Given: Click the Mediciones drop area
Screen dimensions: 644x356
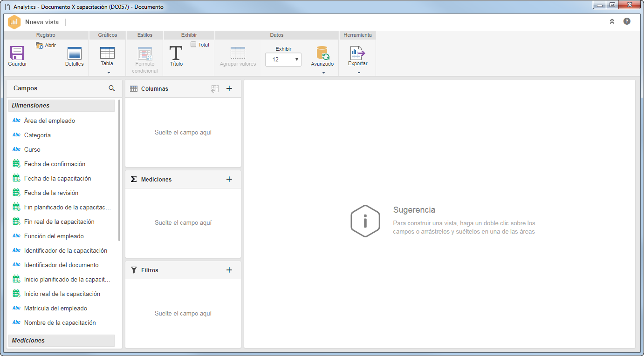Looking at the screenshot, I should 183,222.
